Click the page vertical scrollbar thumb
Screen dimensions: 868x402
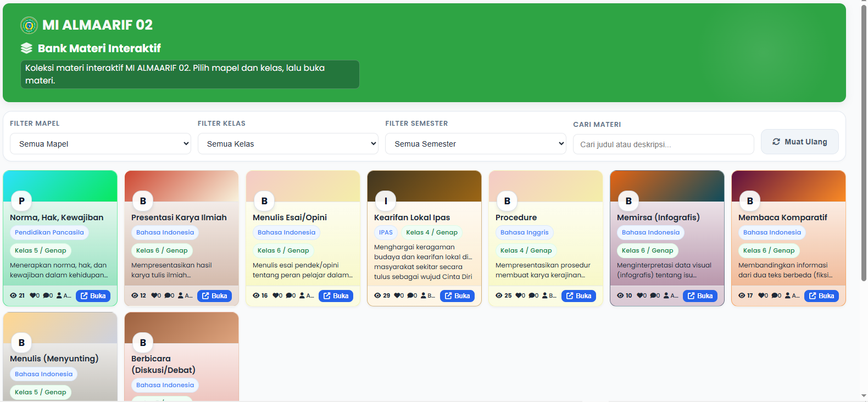tap(864, 144)
